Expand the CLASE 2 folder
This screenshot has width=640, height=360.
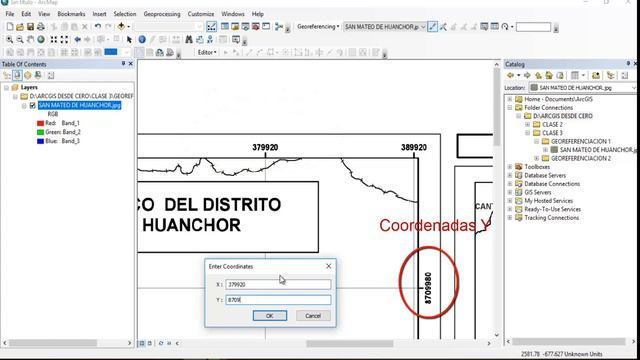(527, 124)
